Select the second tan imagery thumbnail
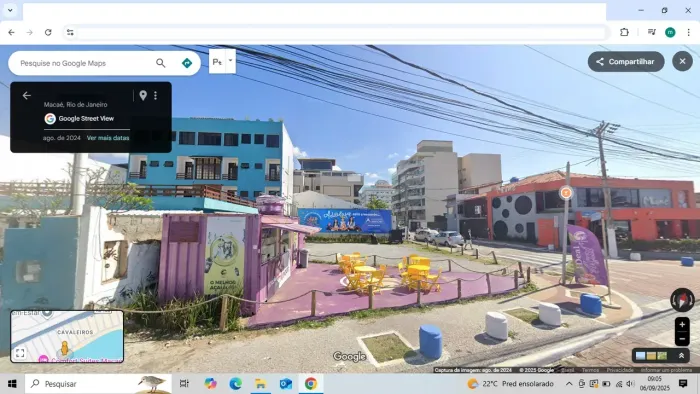 (651, 356)
